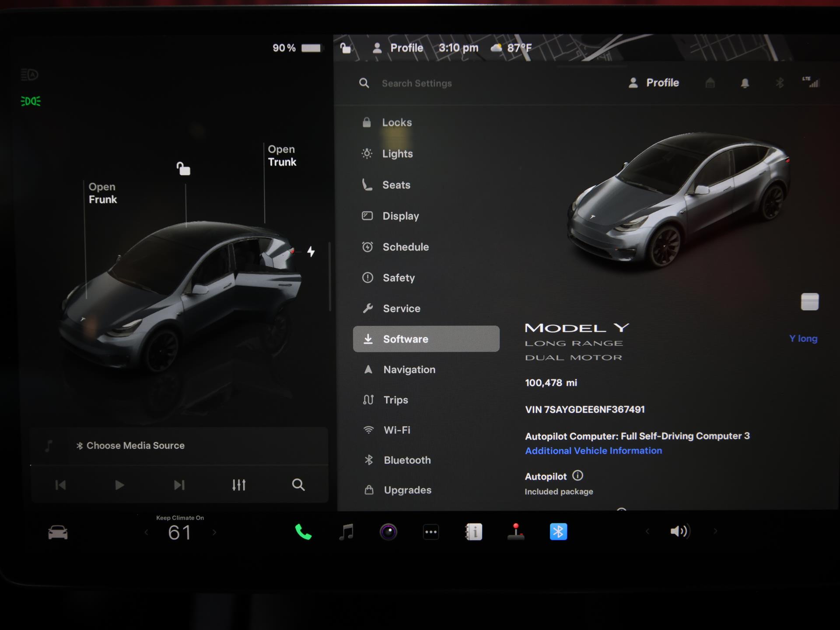Tap Open Frunk
This screenshot has height=630, width=840.
click(103, 193)
